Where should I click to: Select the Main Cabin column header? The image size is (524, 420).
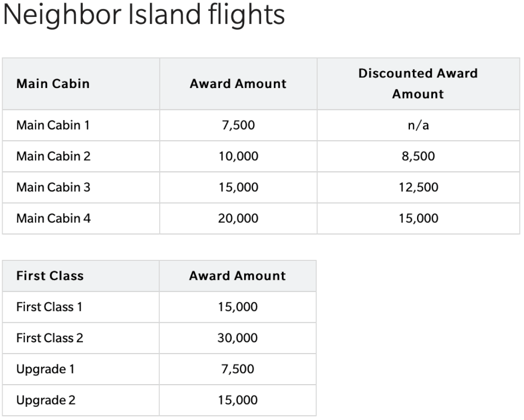[x=53, y=83]
